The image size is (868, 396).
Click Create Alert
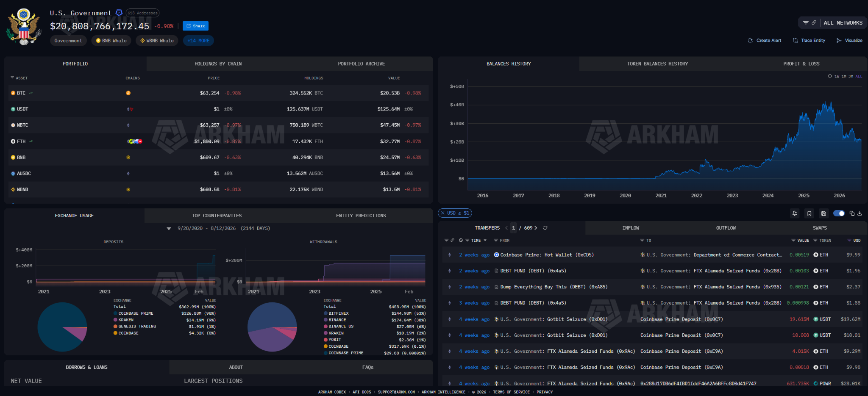[765, 41]
